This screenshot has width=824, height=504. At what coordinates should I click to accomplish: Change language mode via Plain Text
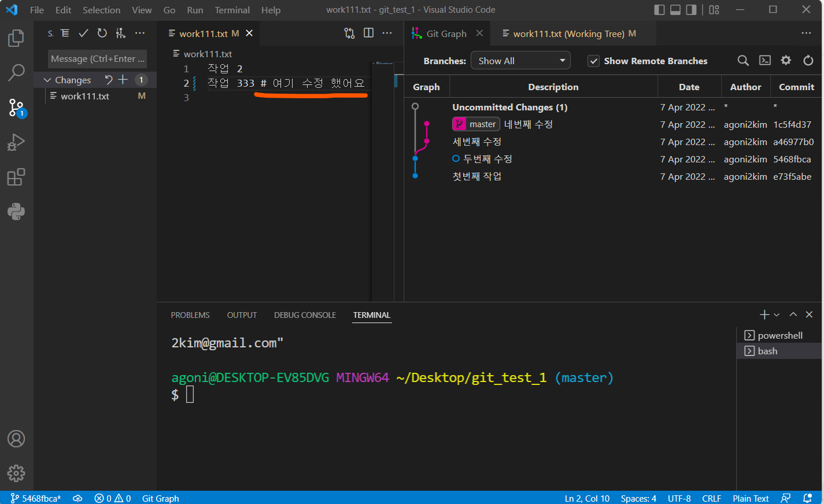pos(751,498)
